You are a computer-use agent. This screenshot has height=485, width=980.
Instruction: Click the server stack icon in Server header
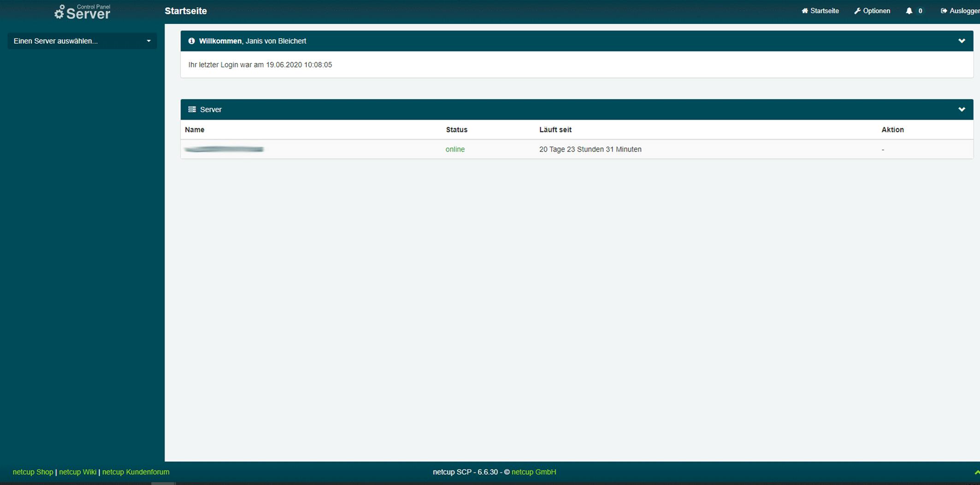pyautogui.click(x=192, y=109)
